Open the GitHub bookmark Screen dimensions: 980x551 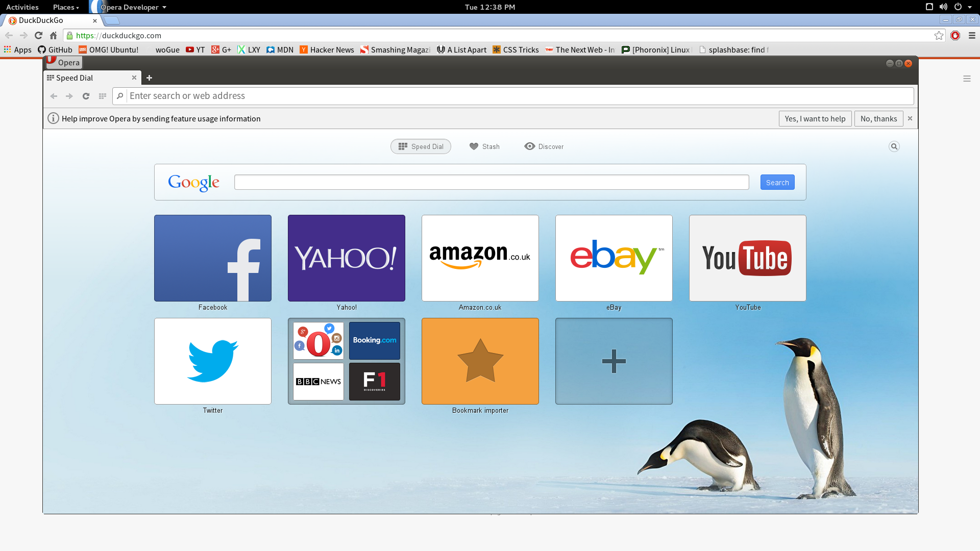55,49
